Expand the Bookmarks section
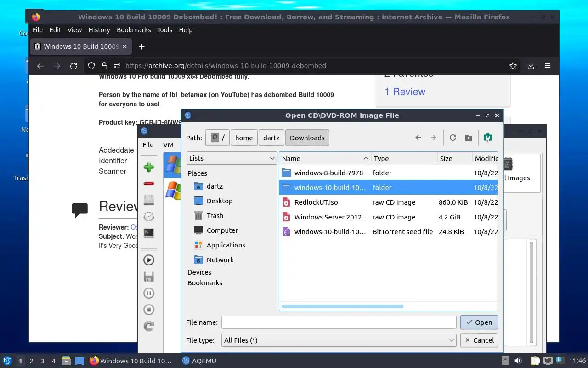588x368 pixels. (x=205, y=283)
